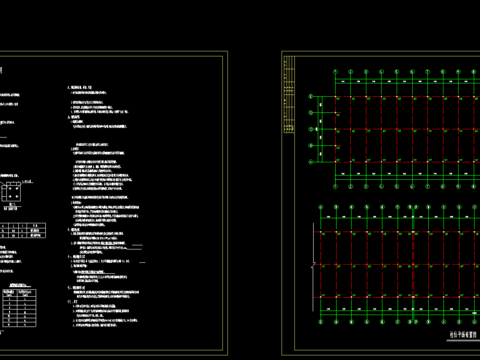Click the bottom green dimension line of the lower plan
The height and width of the screenshot is (360, 480).
click(x=400, y=311)
